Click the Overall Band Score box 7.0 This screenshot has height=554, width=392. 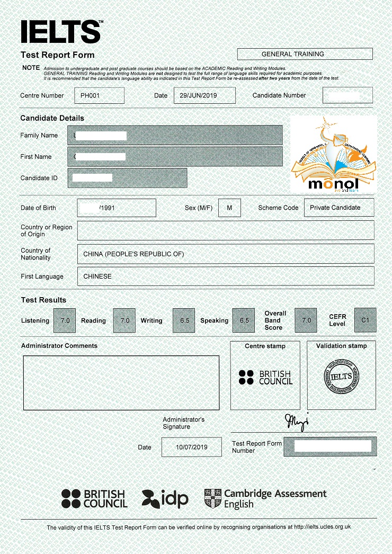pyautogui.click(x=306, y=320)
